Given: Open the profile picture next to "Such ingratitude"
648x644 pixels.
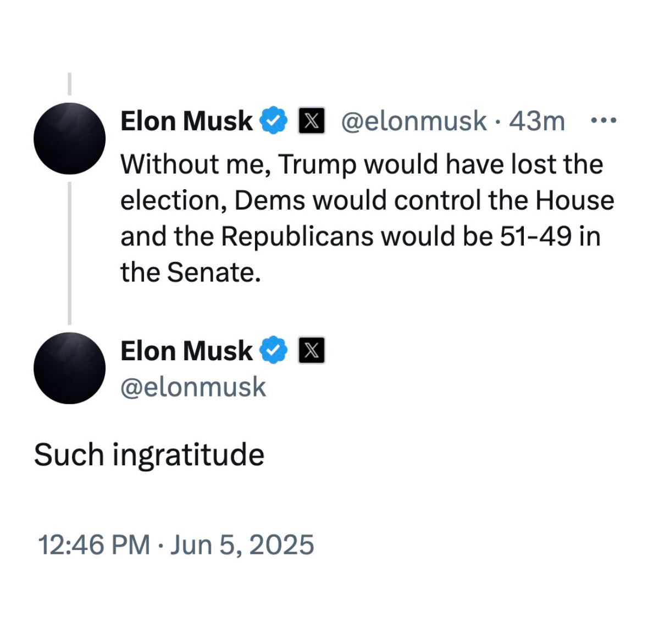Looking at the screenshot, I should coord(69,368).
